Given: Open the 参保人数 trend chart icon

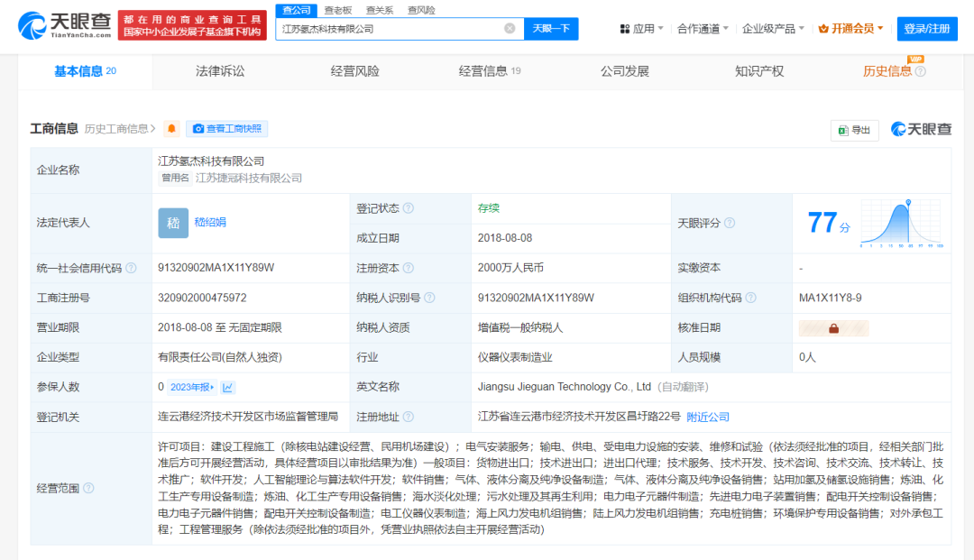Looking at the screenshot, I should [x=228, y=388].
